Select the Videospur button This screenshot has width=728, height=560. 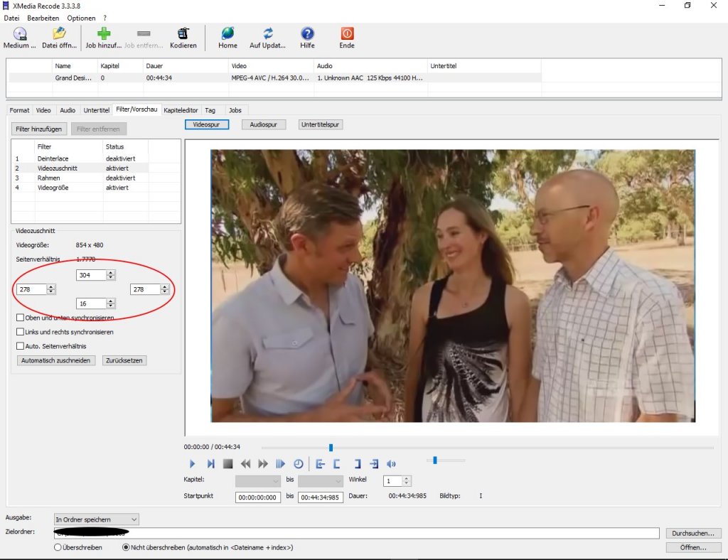pyautogui.click(x=207, y=124)
